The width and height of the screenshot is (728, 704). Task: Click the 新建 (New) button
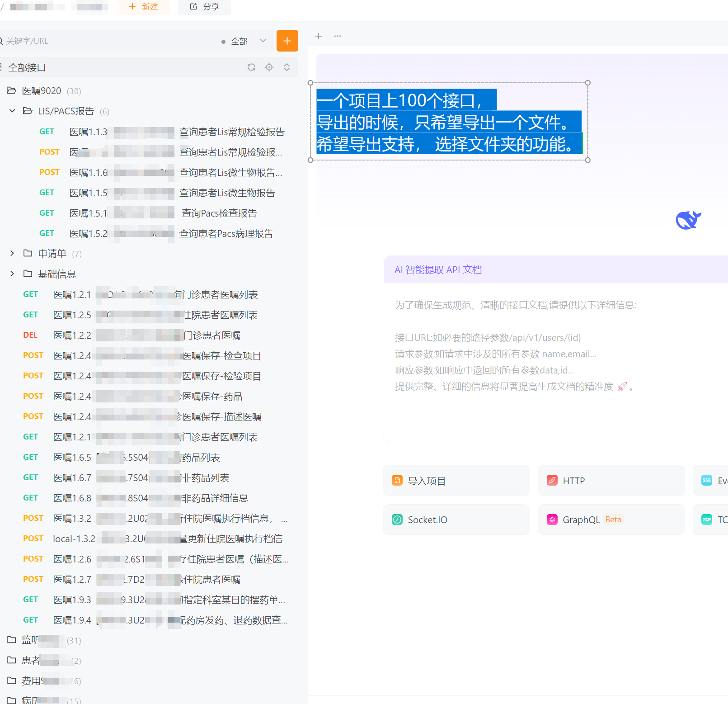coord(143,6)
